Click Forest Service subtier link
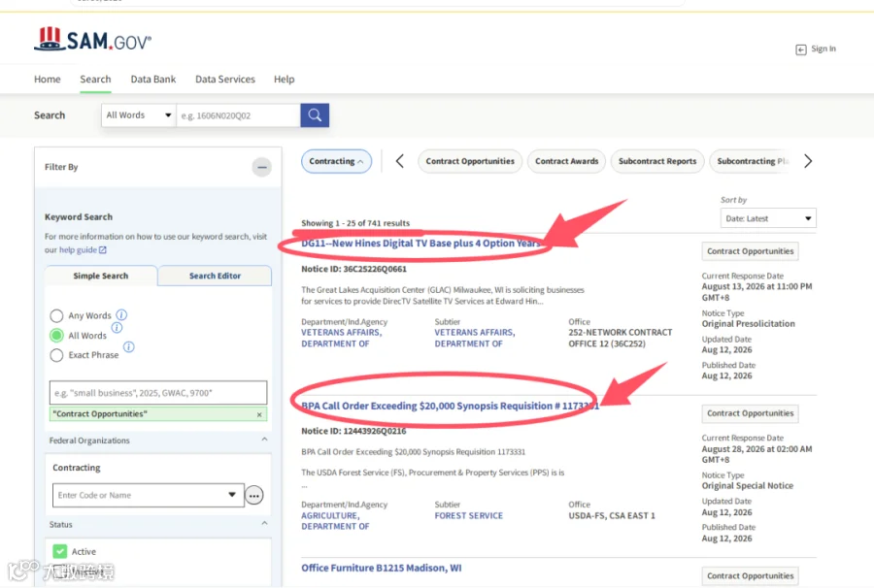Viewport: 874px width, 588px height. coord(469,515)
